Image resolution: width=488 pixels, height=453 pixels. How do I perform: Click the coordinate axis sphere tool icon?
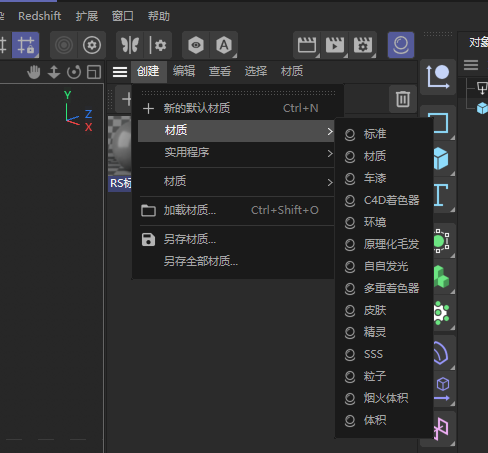pyautogui.click(x=438, y=77)
